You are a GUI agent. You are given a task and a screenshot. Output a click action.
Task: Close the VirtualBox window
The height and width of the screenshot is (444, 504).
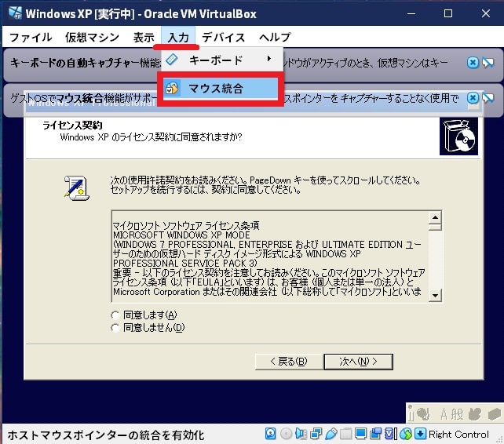(486, 13)
